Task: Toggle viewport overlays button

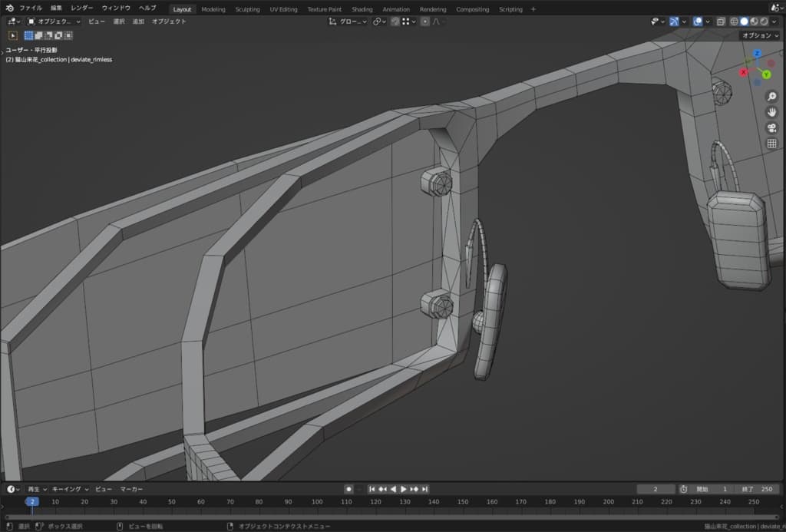Action: (x=698, y=21)
